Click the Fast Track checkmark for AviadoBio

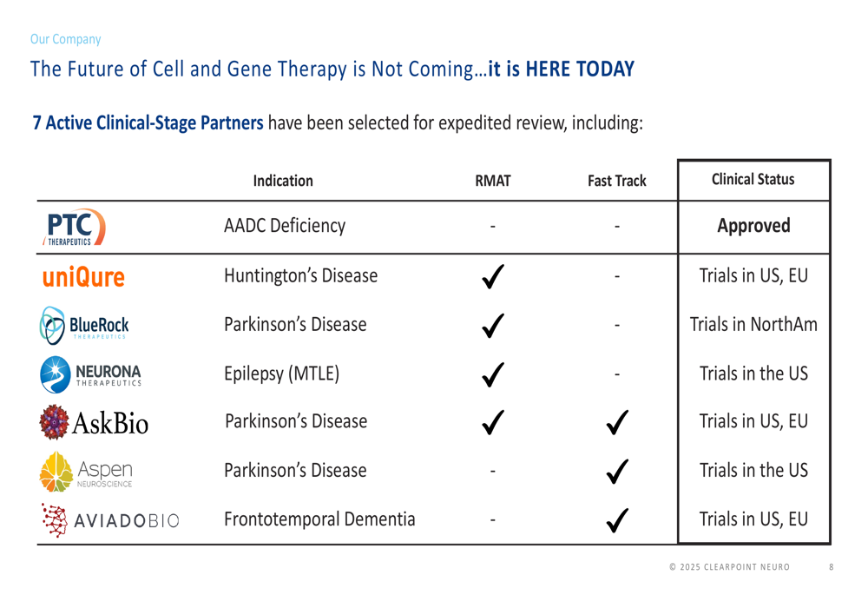tap(617, 520)
